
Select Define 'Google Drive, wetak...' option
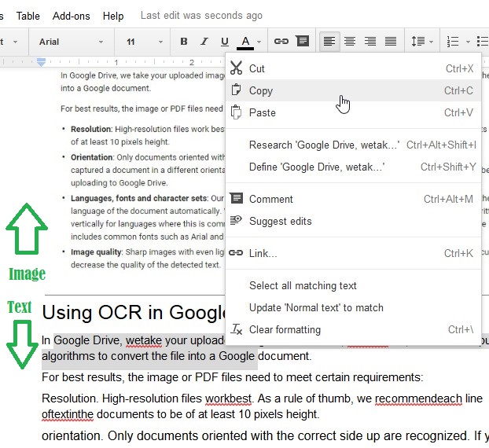(x=353, y=167)
